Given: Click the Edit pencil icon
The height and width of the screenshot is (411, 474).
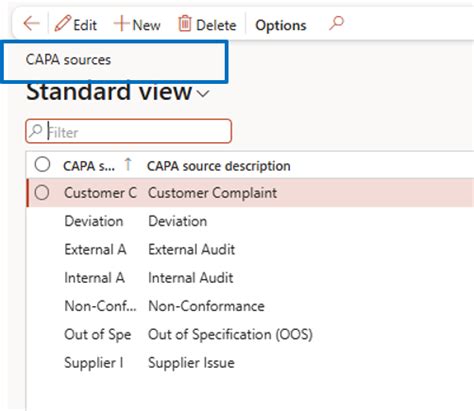Looking at the screenshot, I should coord(63,24).
